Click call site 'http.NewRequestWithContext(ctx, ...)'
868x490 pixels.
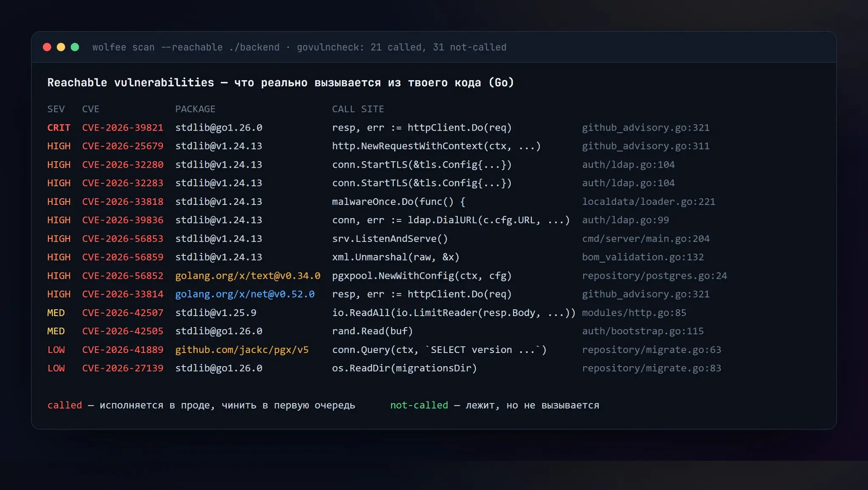437,146
